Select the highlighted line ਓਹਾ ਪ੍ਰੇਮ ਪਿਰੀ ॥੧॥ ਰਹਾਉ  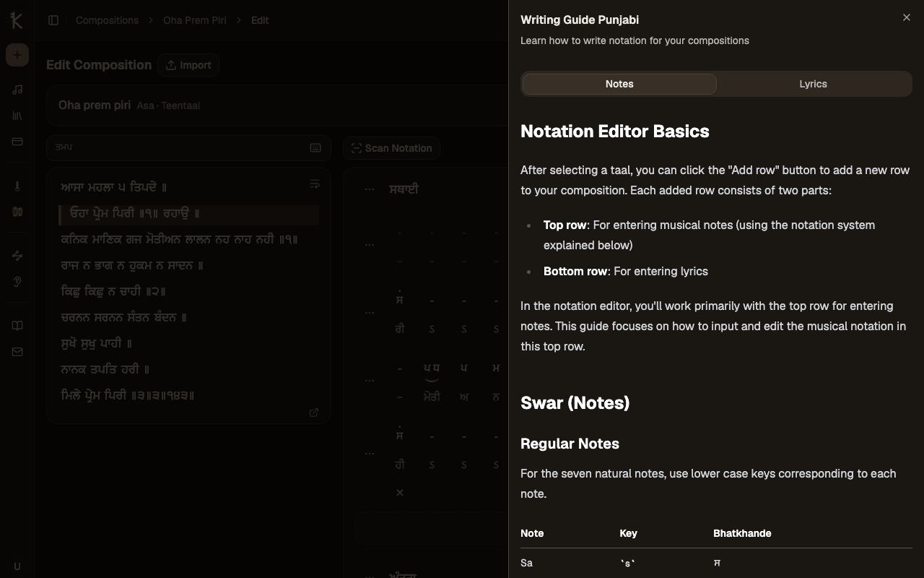coord(189,214)
